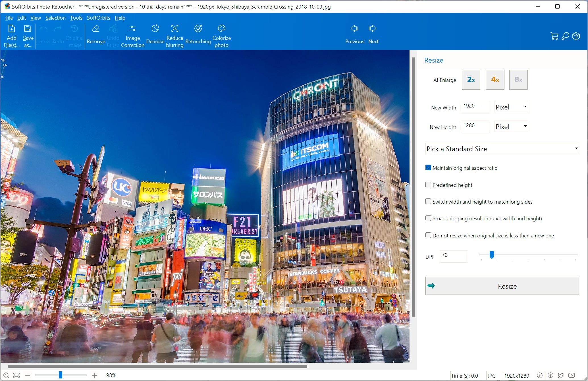Enable Smart cropping checkbox
The image size is (588, 381).
(428, 219)
